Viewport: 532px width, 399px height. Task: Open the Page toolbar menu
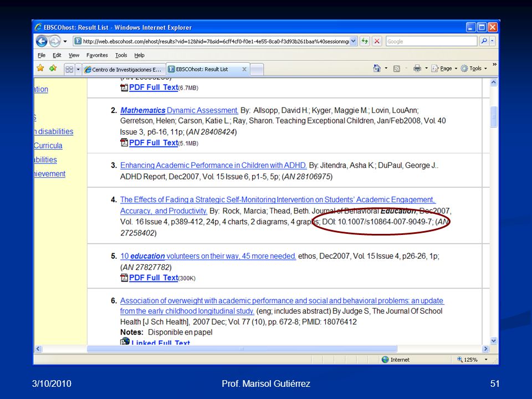point(444,69)
